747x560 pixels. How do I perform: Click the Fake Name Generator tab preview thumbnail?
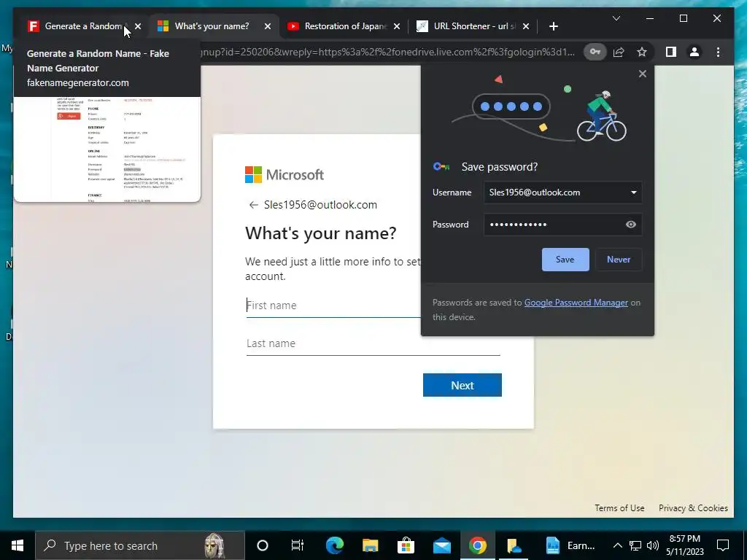[x=107, y=149]
